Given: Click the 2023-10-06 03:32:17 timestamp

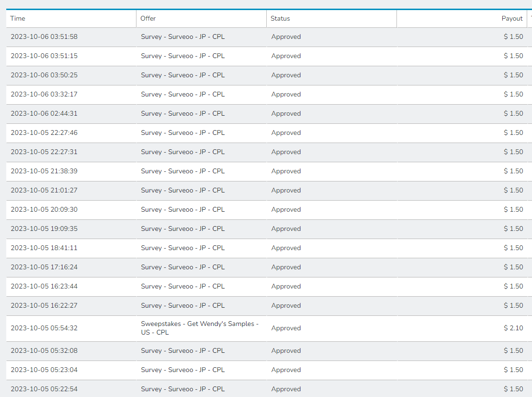Looking at the screenshot, I should [44, 95].
